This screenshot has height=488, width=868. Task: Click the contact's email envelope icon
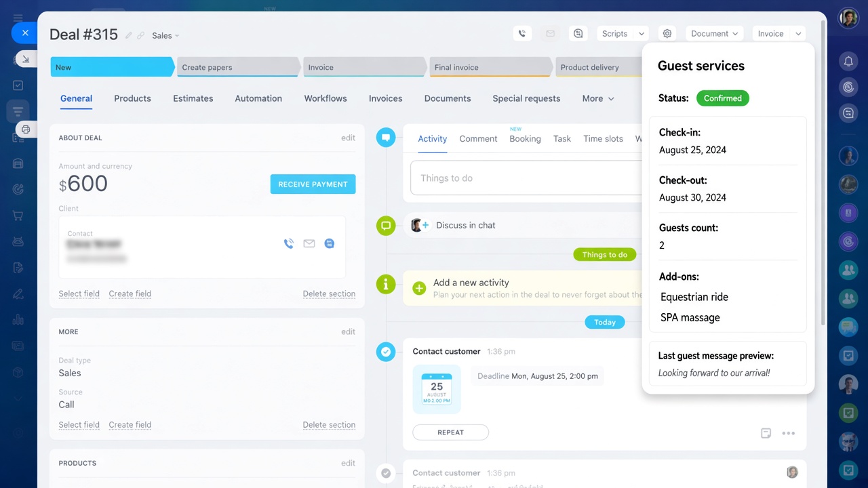309,243
